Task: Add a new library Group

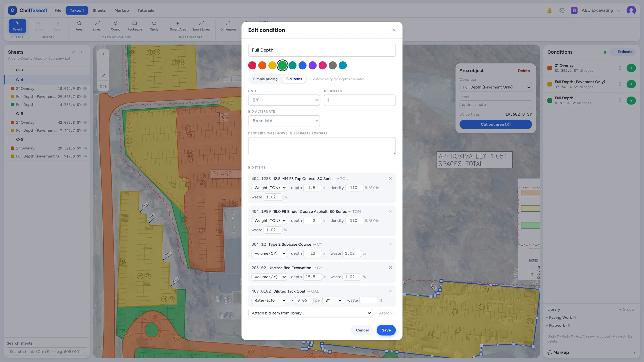Action: pos(626,309)
